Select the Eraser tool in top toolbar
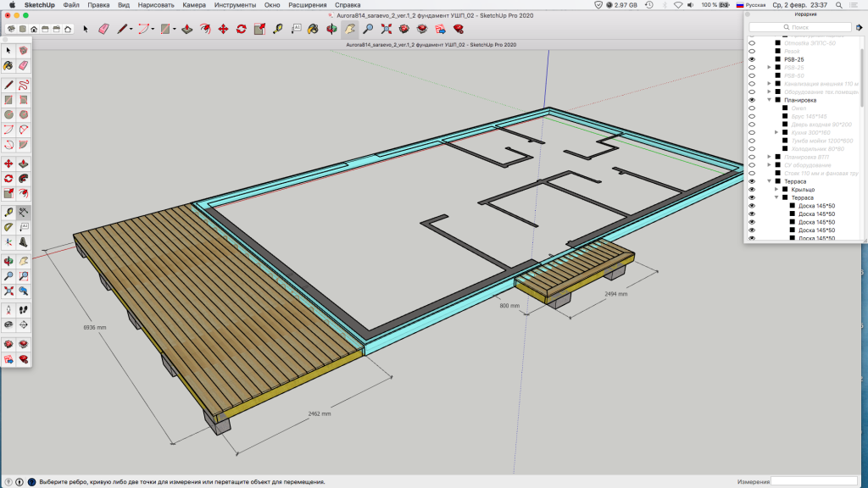This screenshot has width=868, height=488. (x=104, y=29)
